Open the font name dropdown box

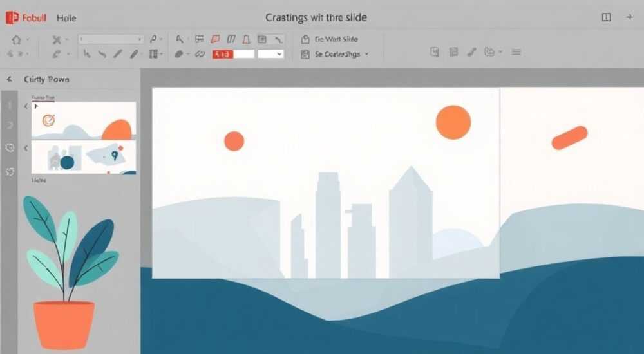[111, 39]
